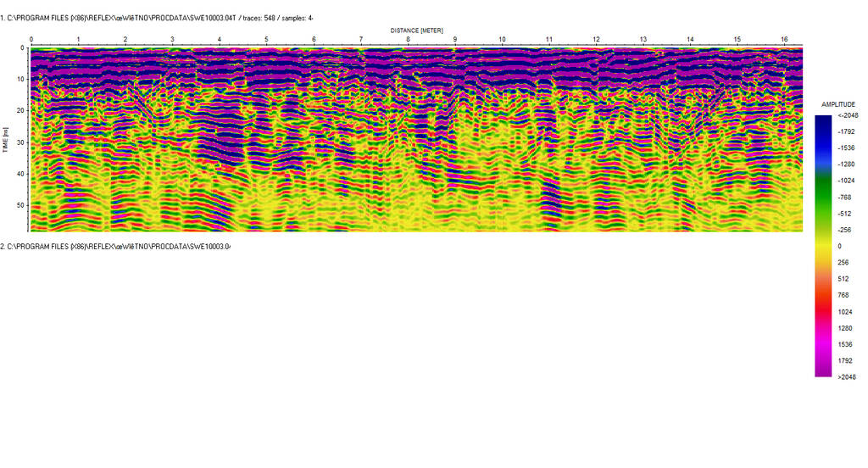
Task: Click the >2048 amplitude legend value
Action: click(x=846, y=376)
